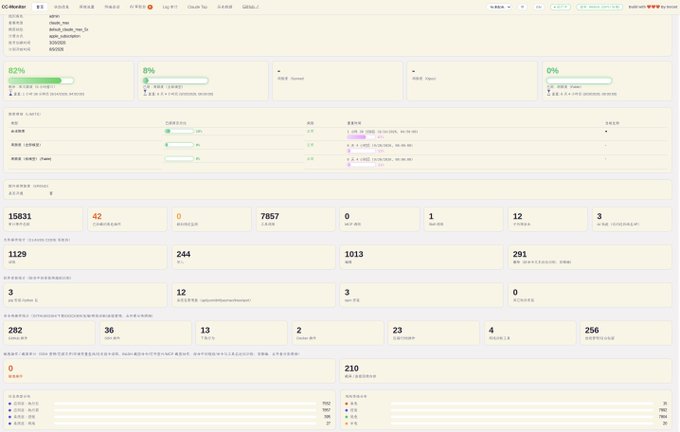This screenshot has height=432, width=680.
Task: Click the hourglass icon under 82% card
Action: click(x=10, y=93)
